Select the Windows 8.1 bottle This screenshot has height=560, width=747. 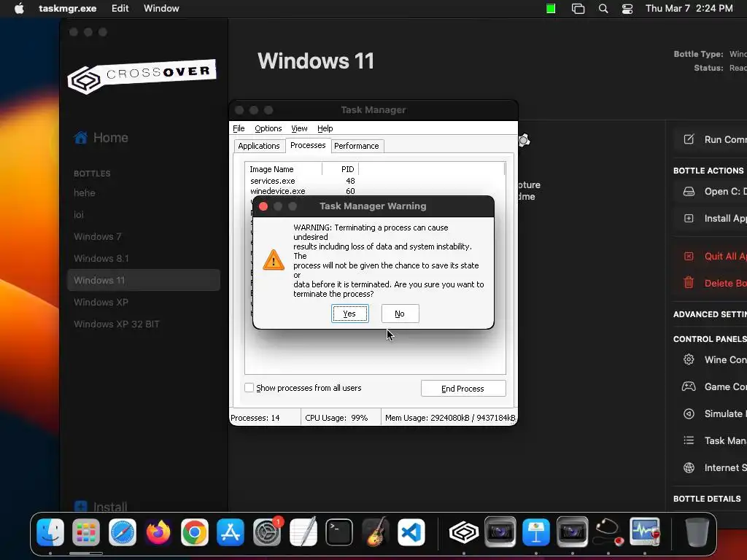click(101, 259)
